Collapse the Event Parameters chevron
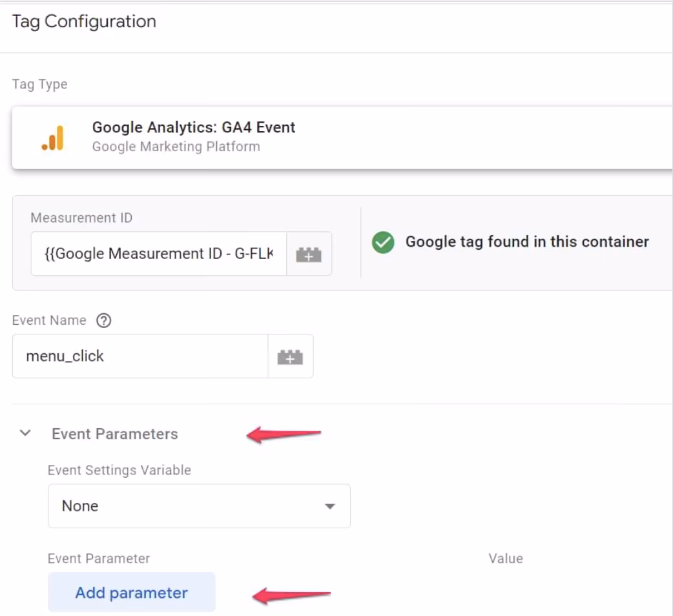This screenshot has width=673, height=616. coord(25,433)
